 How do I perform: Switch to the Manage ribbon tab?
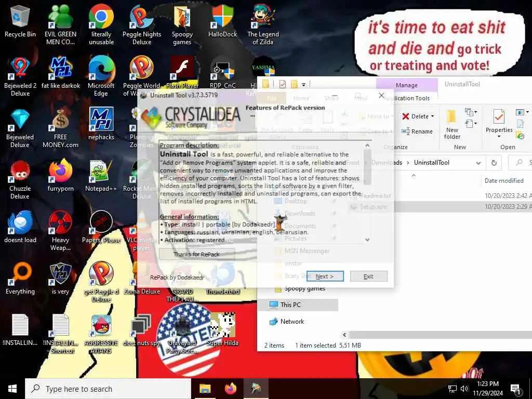(406, 85)
